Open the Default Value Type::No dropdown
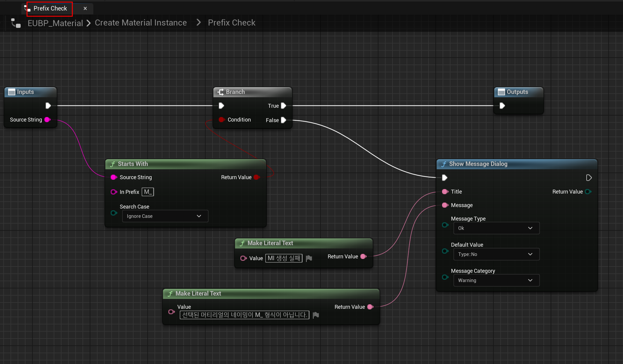The width and height of the screenshot is (623, 364). (x=496, y=254)
